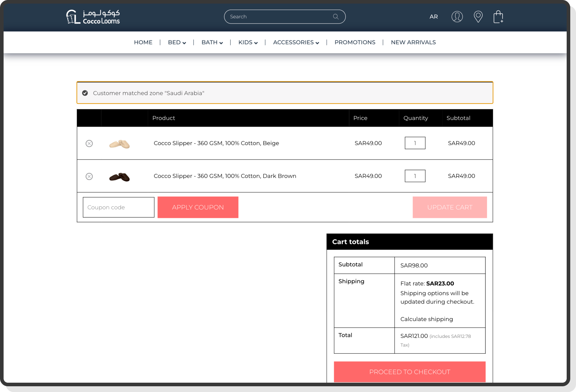Click the CoccoLooms logo

click(x=93, y=16)
